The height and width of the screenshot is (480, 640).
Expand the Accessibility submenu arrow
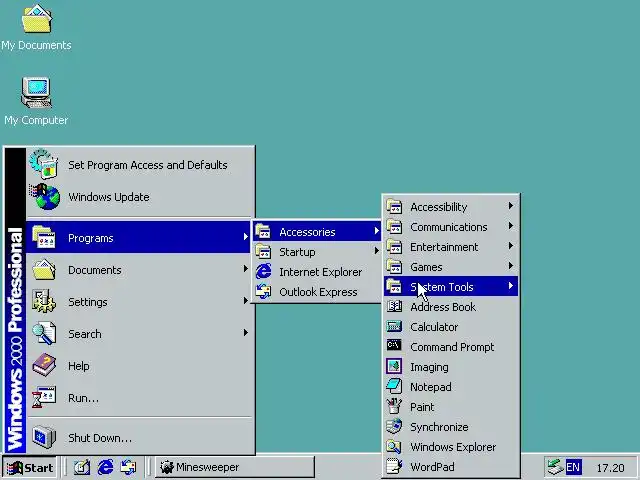click(x=511, y=206)
